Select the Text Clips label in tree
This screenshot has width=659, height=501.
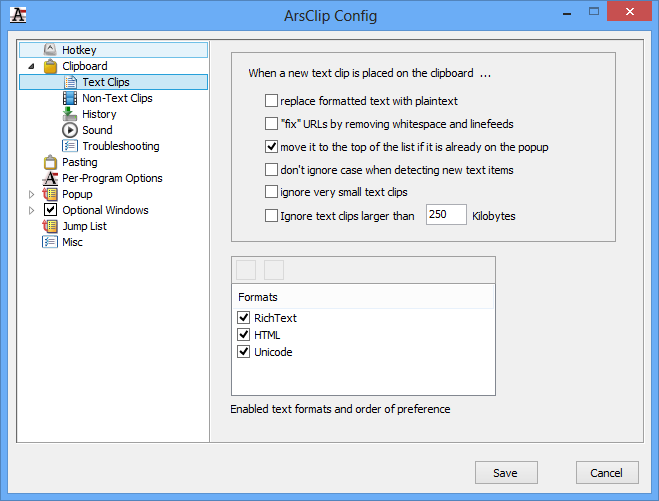click(x=105, y=82)
